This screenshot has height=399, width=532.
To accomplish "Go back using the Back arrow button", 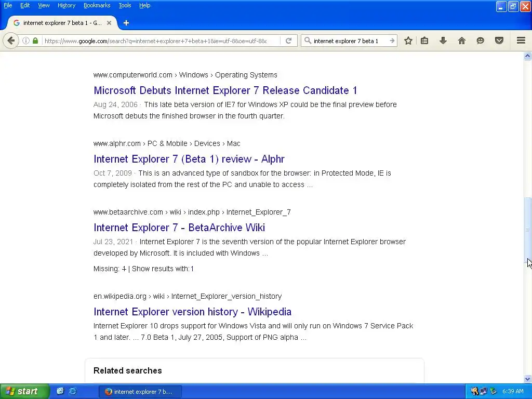I will 11,41.
